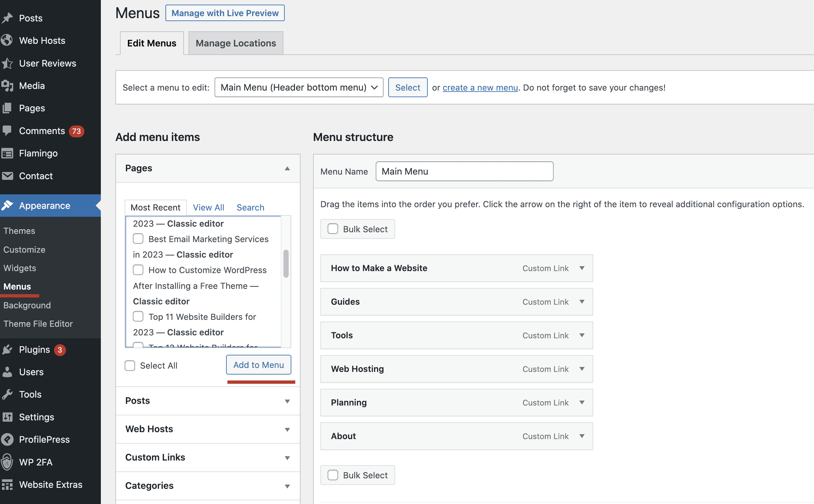
Task: Open the Settings sliders icon
Action: point(7,417)
